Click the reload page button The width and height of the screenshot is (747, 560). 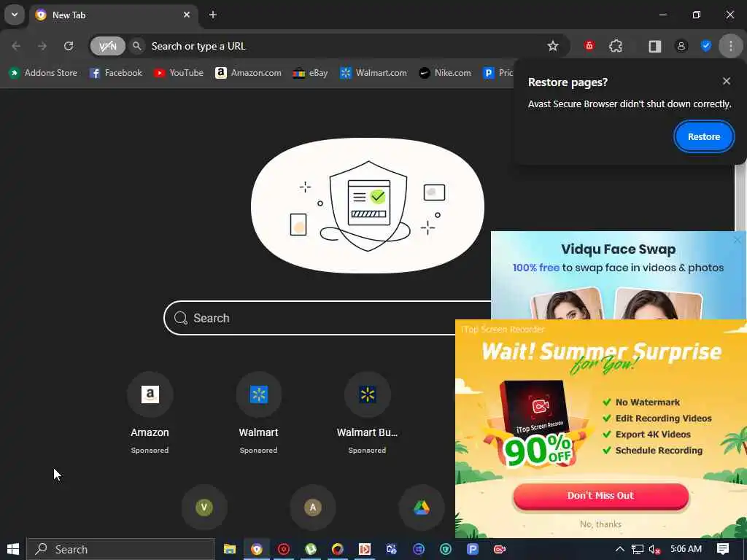tap(69, 46)
